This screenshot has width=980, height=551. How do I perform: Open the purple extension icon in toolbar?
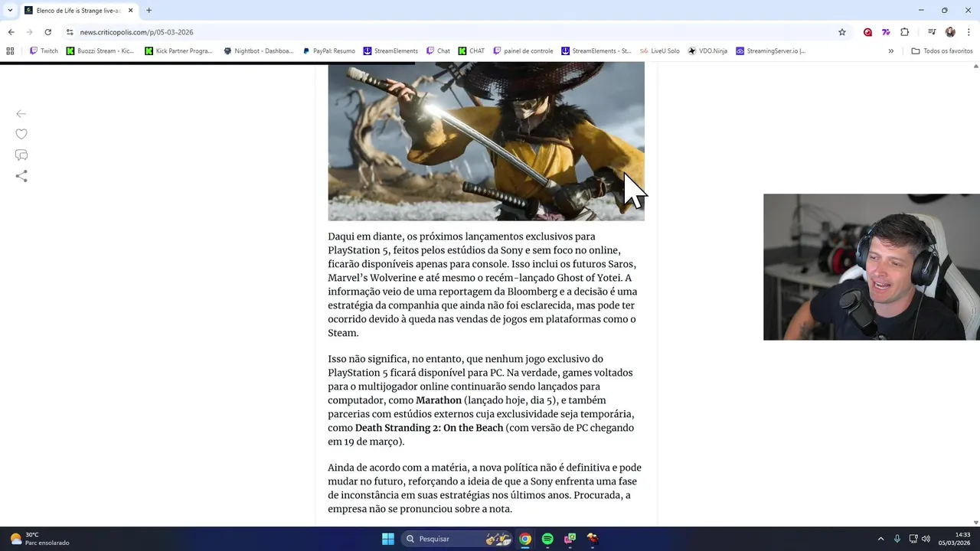tap(886, 32)
